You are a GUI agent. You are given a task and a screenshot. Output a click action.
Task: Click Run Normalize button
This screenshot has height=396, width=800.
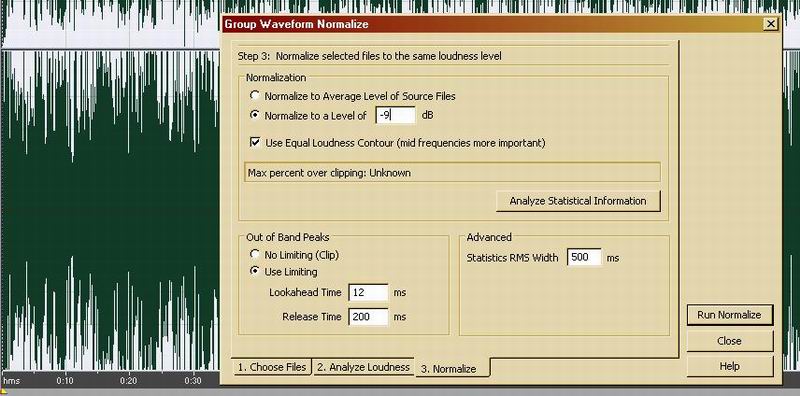[730, 315]
